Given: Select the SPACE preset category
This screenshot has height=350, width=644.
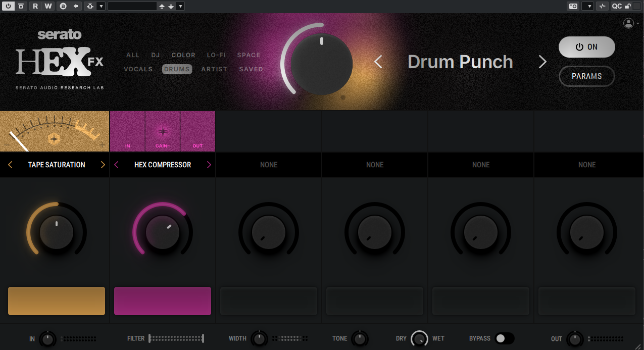Looking at the screenshot, I should pyautogui.click(x=249, y=55).
